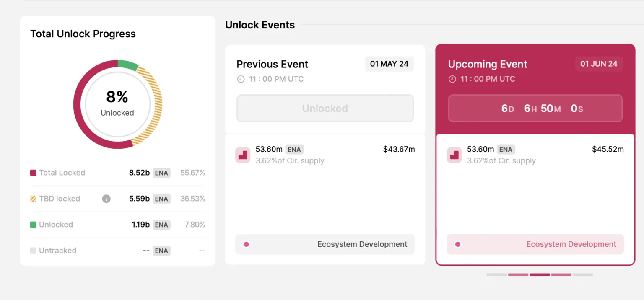Click the red Total Locked legend square
Viewport: 644px width, 300px height.
pyautogui.click(x=33, y=173)
